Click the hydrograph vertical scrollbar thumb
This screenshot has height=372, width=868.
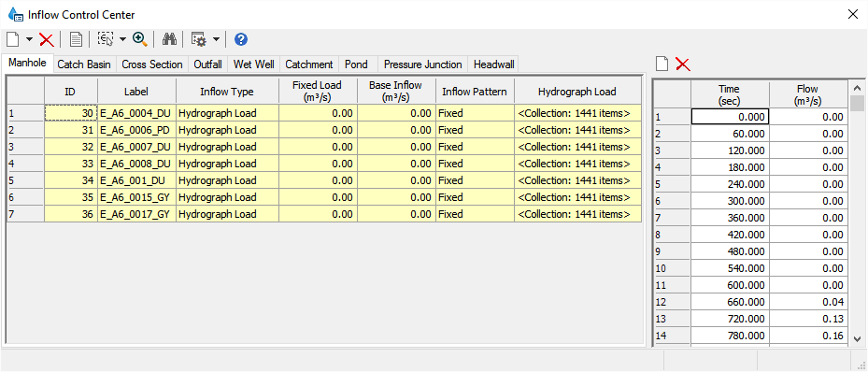click(x=857, y=103)
